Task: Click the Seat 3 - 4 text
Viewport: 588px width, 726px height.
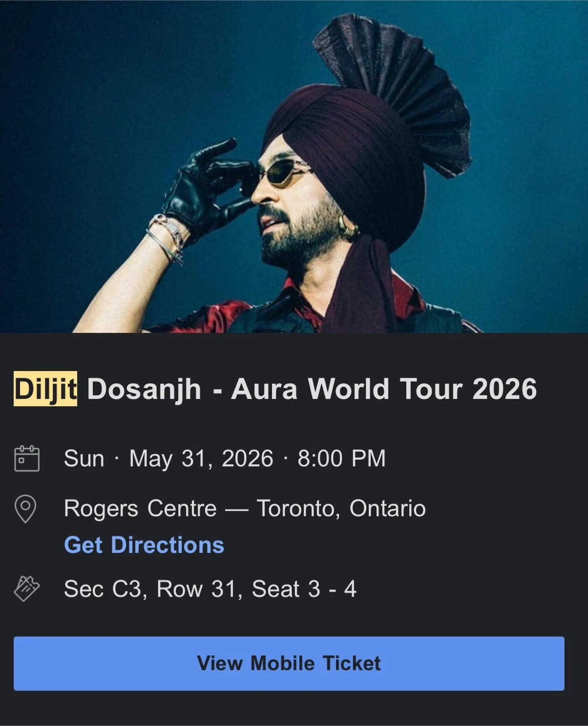Action: [x=304, y=589]
